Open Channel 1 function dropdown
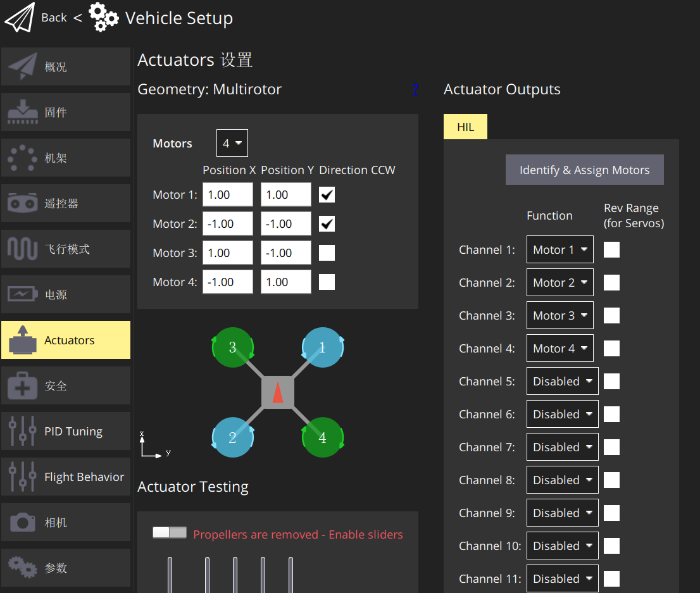The height and width of the screenshot is (593, 700). (x=560, y=249)
